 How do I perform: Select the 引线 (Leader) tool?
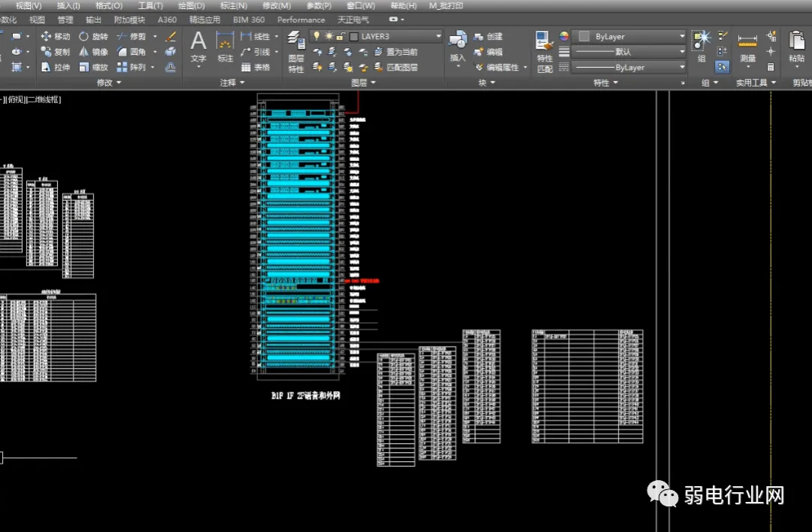[256, 52]
